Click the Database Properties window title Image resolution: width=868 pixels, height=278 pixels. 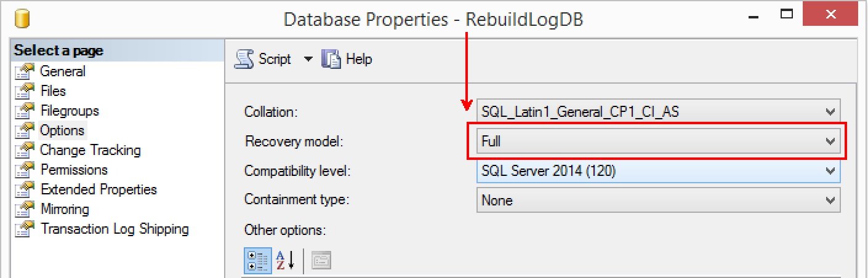tap(433, 20)
